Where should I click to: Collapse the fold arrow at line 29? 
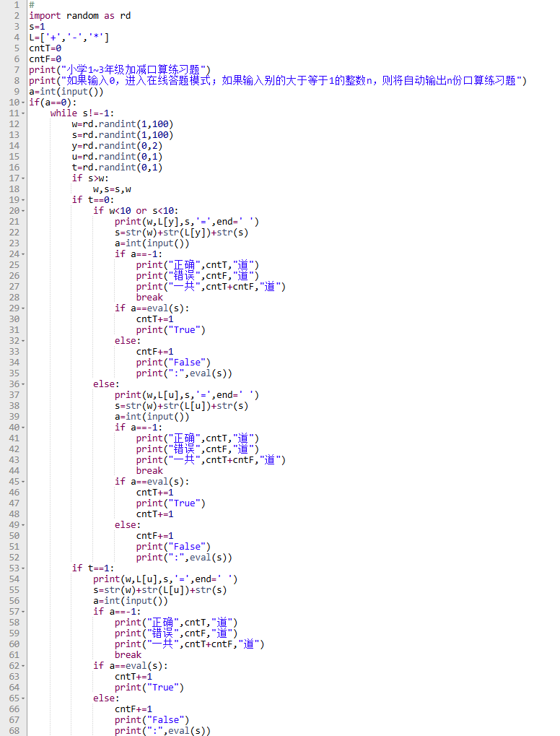click(23, 308)
